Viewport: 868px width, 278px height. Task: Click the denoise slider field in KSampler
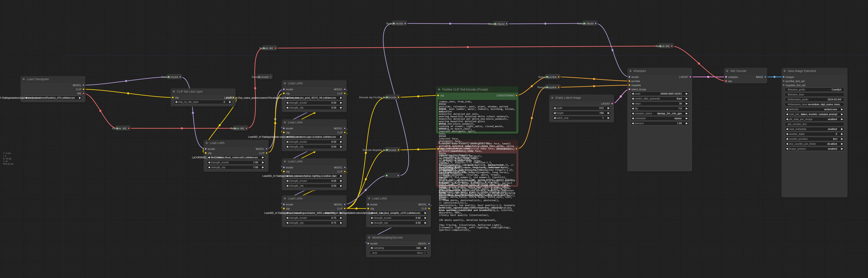pos(659,123)
